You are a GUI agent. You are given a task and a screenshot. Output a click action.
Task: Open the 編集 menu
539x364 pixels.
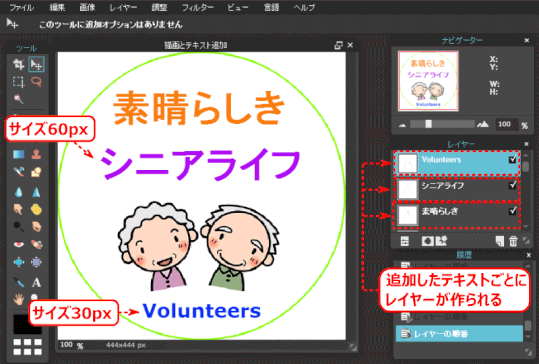57,8
